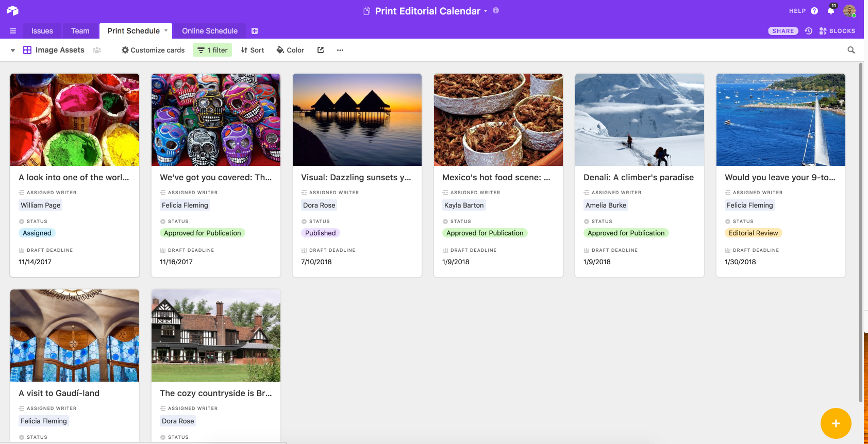Click card title 'A look into one of the worl...'
This screenshot has height=444, width=868.
point(74,177)
